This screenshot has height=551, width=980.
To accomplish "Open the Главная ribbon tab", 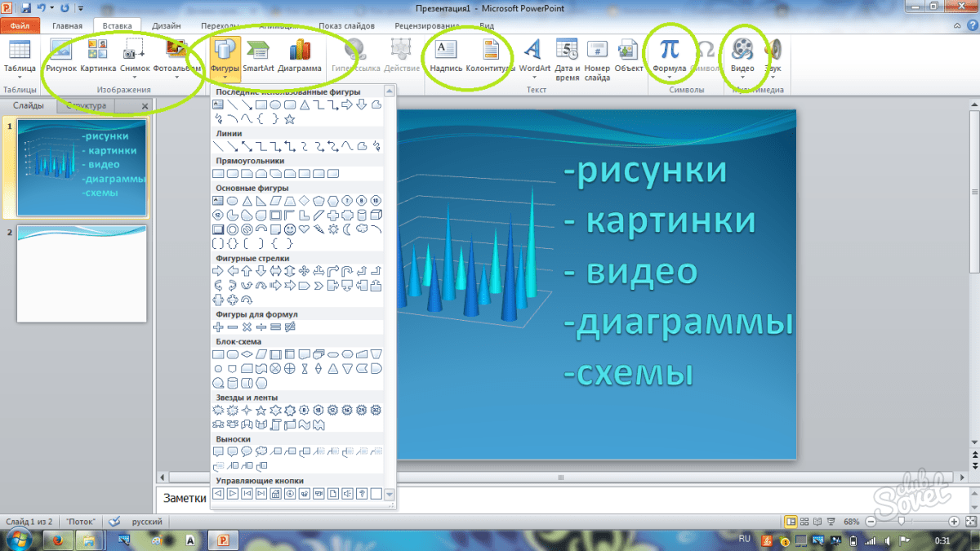I will (67, 26).
